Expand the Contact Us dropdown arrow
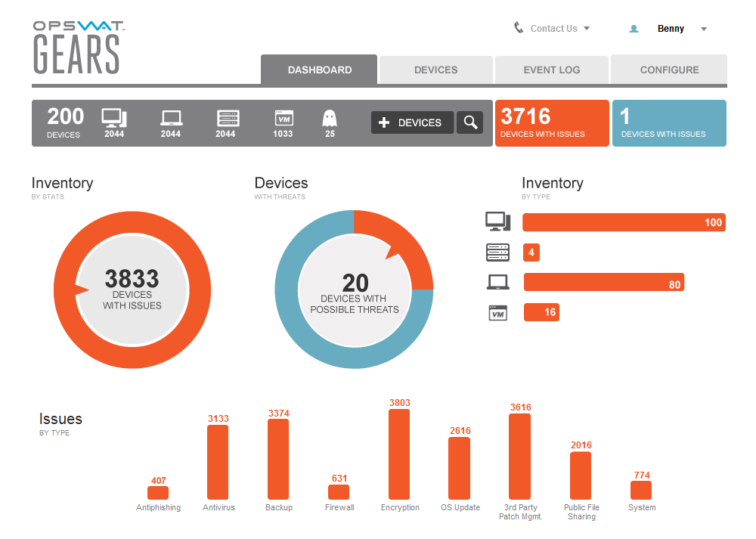The width and height of the screenshot is (756, 539). pyautogui.click(x=587, y=29)
